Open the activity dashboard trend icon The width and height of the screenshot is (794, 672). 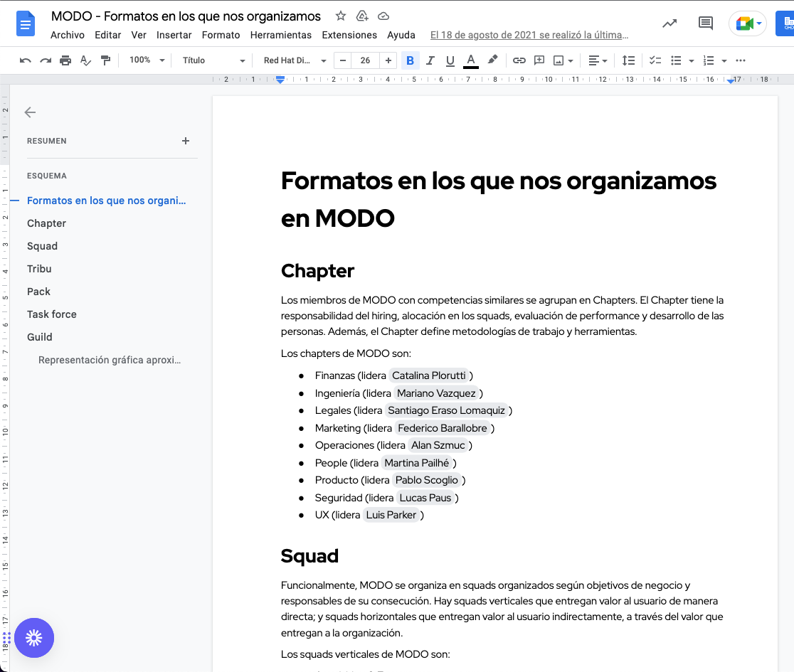(x=669, y=23)
